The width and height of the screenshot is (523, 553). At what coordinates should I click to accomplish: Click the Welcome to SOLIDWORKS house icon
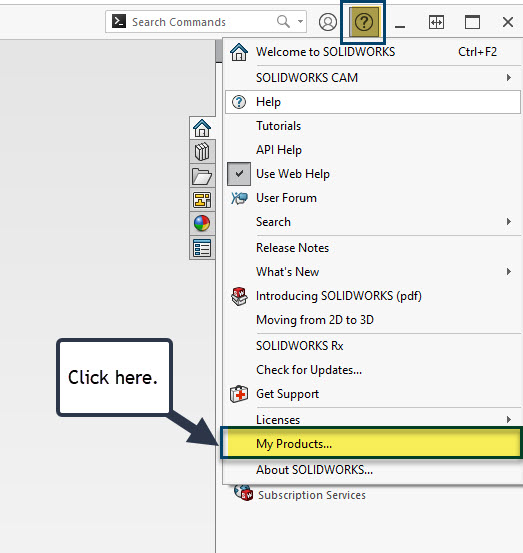pyautogui.click(x=239, y=52)
